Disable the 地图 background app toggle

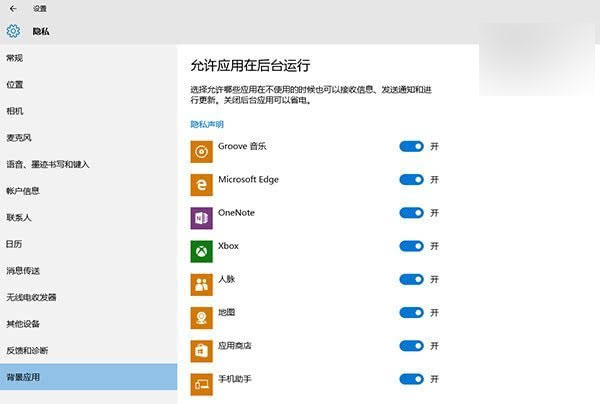click(411, 313)
